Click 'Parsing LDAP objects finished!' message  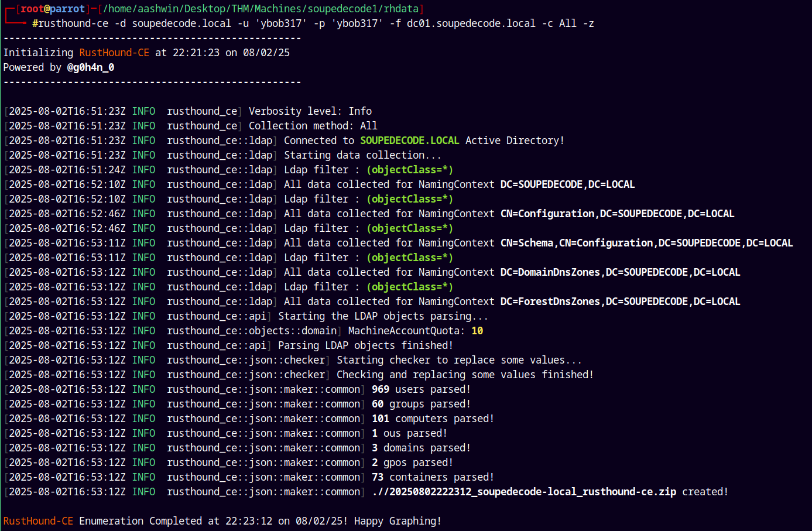tap(366, 345)
